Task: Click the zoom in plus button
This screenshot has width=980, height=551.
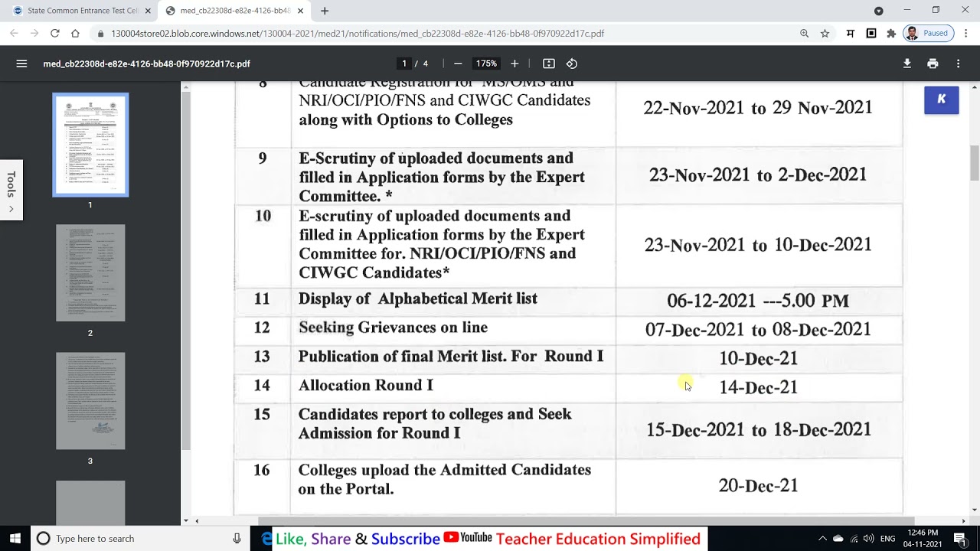Action: tap(514, 64)
